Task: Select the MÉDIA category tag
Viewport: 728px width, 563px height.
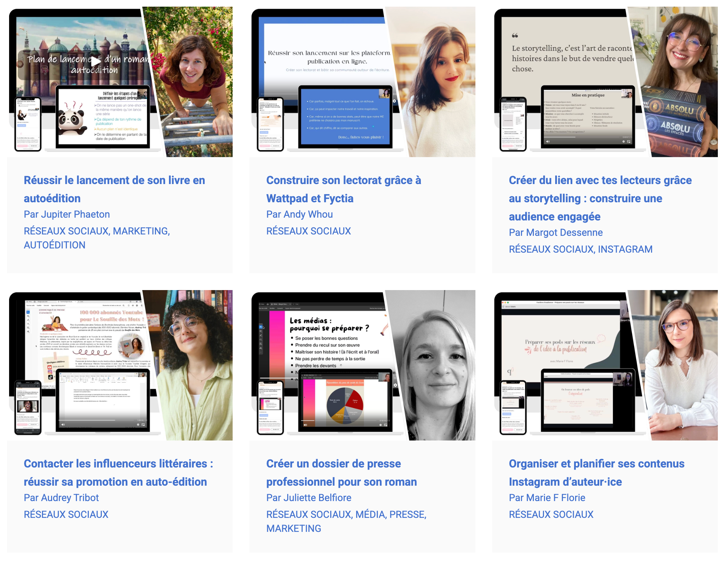Action: (370, 514)
